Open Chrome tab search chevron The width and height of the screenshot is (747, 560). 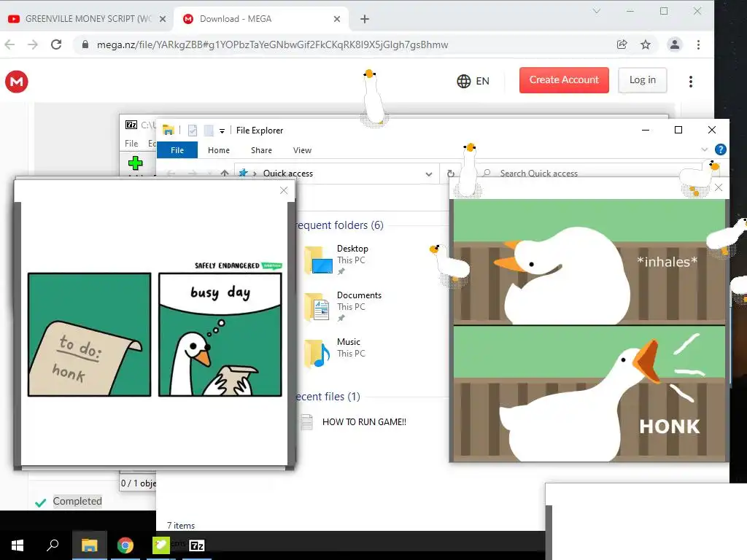point(597,11)
